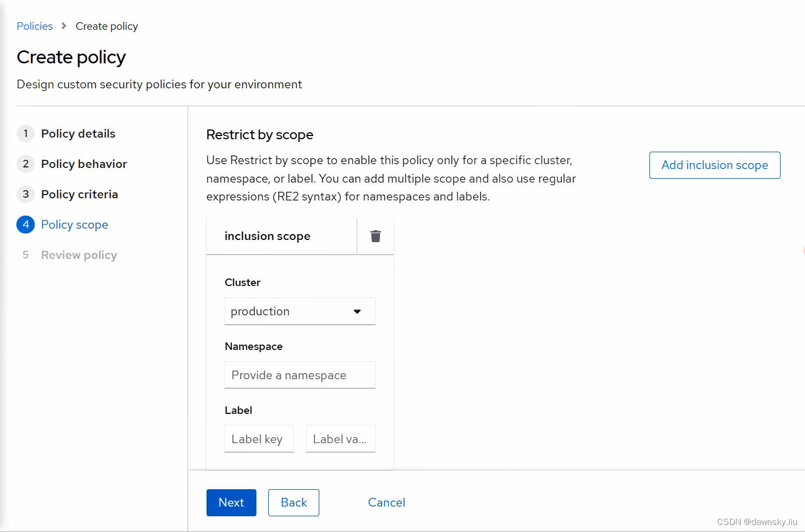The width and height of the screenshot is (805, 532).
Task: Click the 'Create policy' page heading
Action: point(71,57)
